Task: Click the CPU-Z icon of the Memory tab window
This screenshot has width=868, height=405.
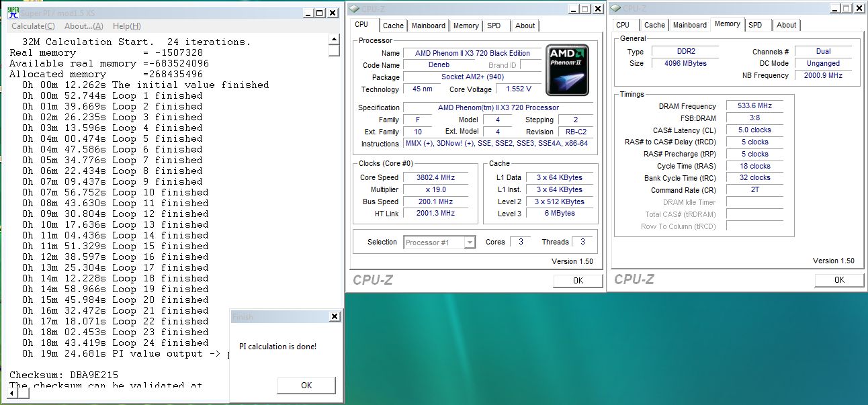Action: coord(616,8)
